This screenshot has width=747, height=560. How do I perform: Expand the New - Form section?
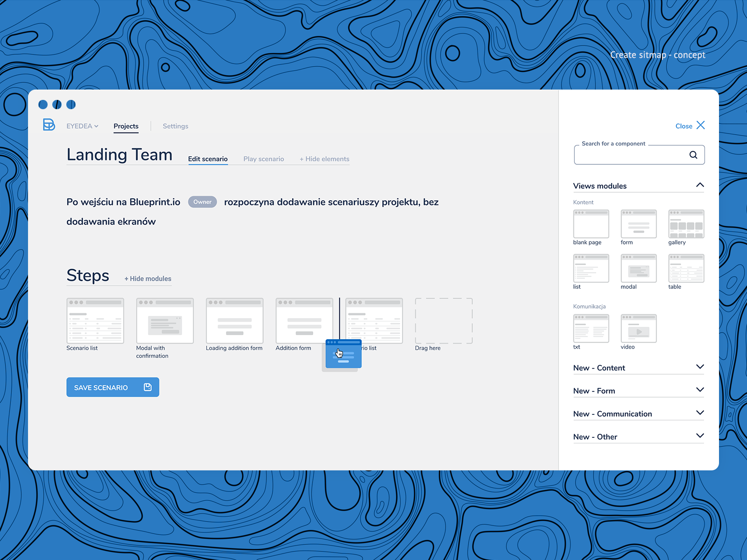click(639, 391)
